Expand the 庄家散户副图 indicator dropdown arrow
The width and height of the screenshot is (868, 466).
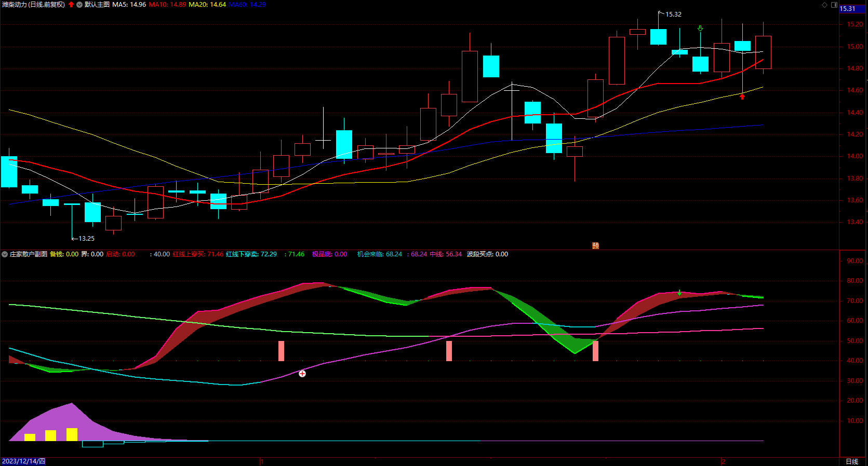click(5, 254)
